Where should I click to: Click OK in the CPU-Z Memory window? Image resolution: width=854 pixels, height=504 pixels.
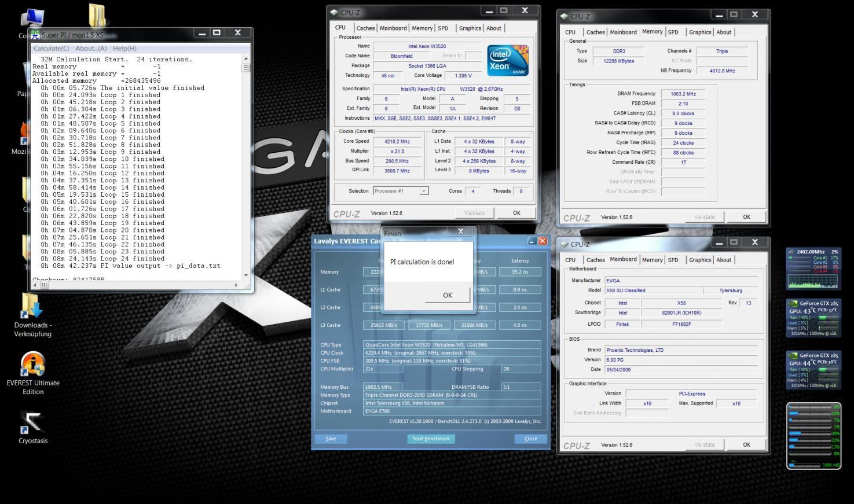click(x=746, y=217)
